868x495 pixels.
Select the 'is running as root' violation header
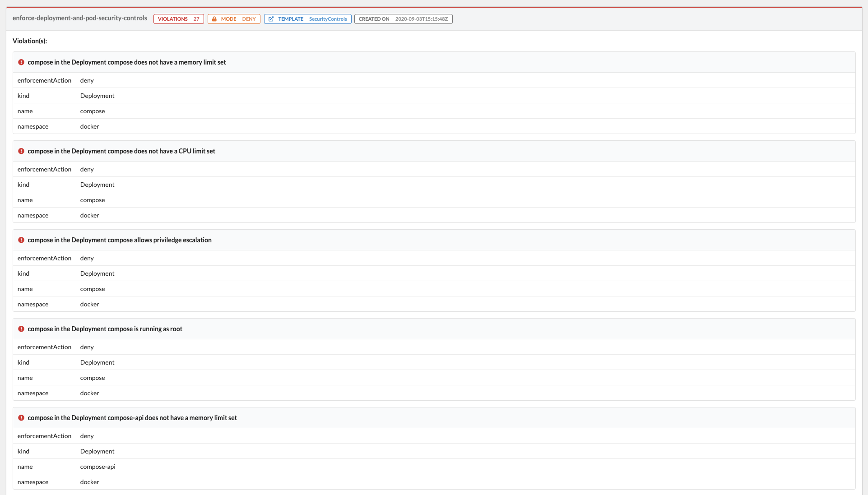coord(105,329)
